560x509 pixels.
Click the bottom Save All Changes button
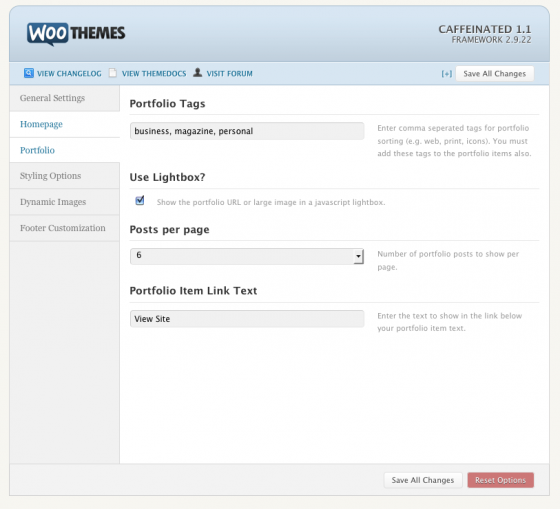coord(423,480)
